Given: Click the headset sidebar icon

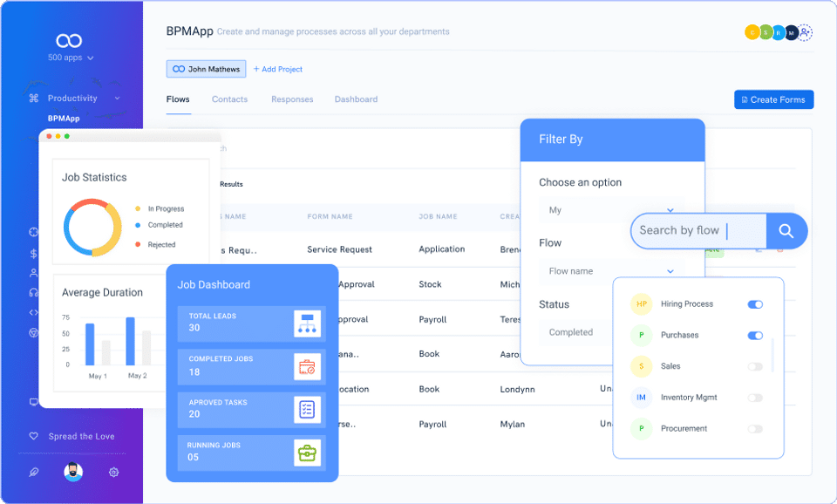Looking at the screenshot, I should tap(34, 292).
